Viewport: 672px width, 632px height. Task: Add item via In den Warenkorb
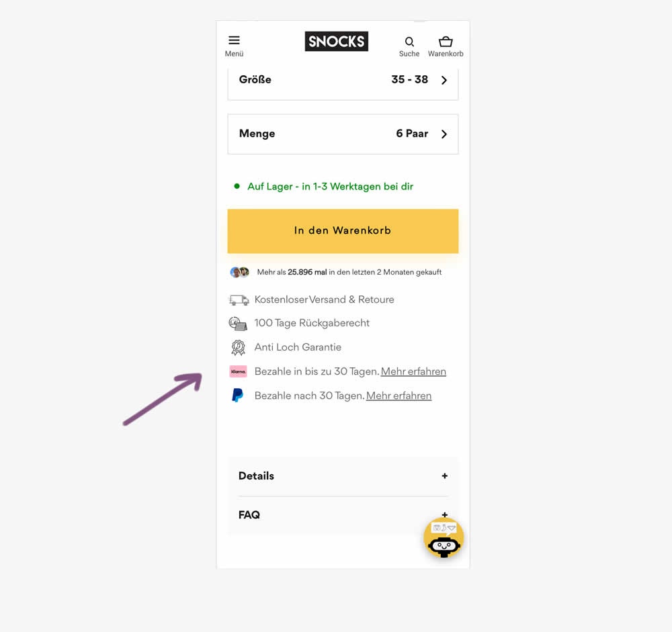pos(343,231)
